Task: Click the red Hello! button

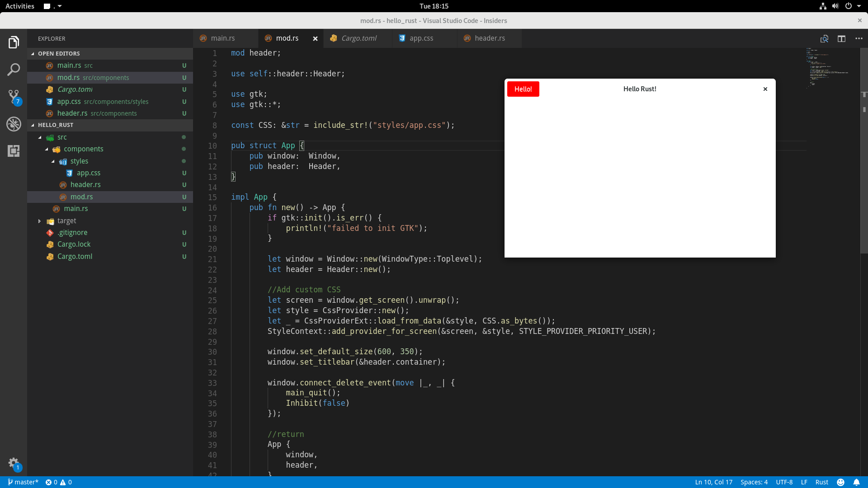Action: coord(523,89)
